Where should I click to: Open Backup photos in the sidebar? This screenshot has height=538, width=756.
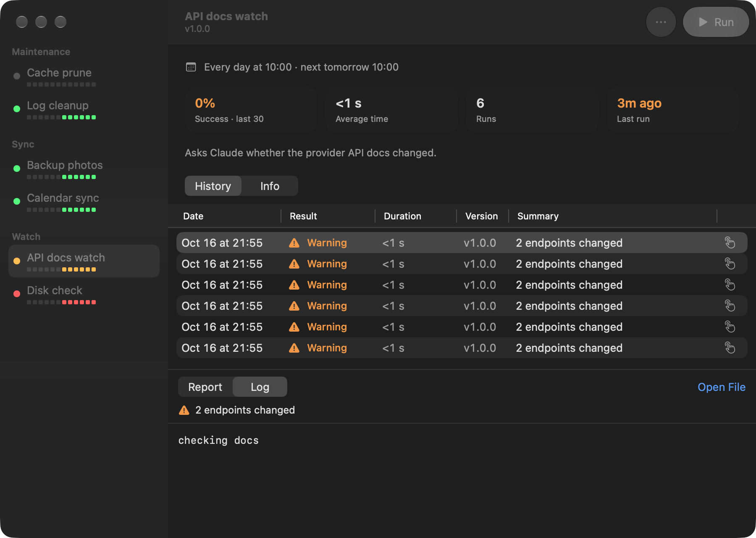click(84, 169)
